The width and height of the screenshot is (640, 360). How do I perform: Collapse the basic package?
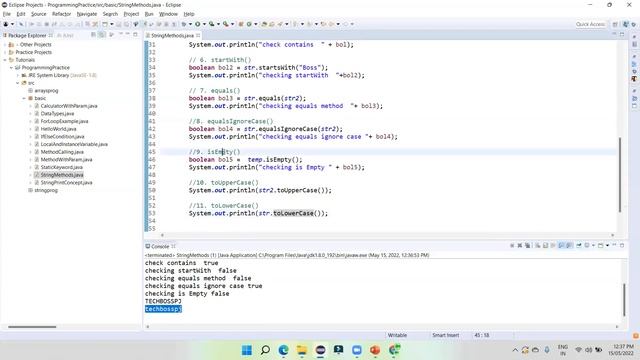(24, 98)
